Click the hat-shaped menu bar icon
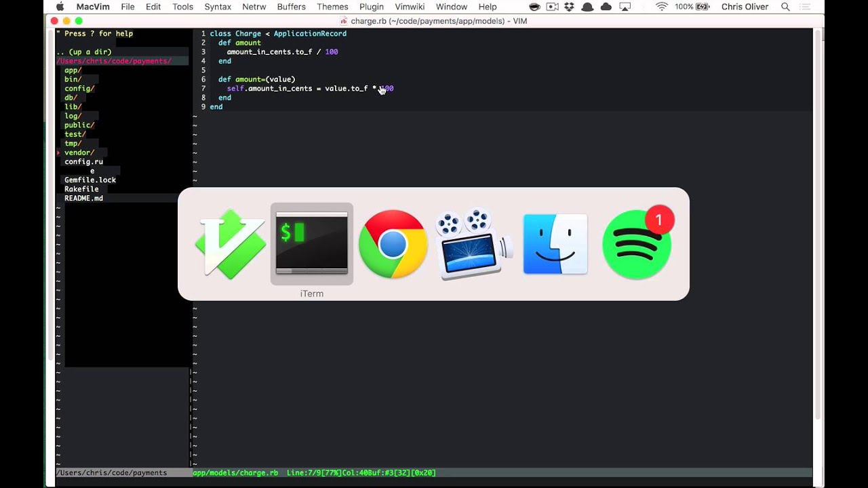Screen dimensions: 868x488 pyautogui.click(x=587, y=7)
